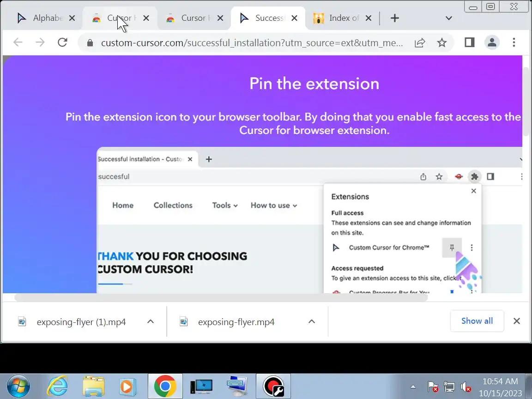Close the first Cursor tab

tap(146, 18)
